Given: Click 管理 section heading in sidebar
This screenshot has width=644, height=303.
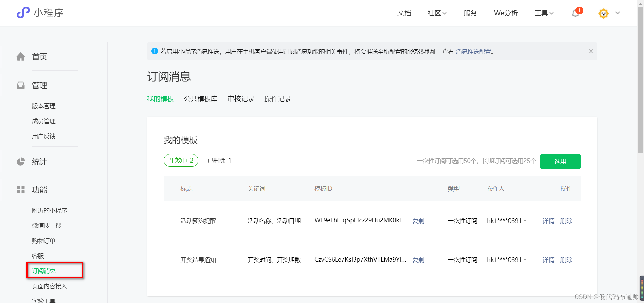Looking at the screenshot, I should (39, 85).
